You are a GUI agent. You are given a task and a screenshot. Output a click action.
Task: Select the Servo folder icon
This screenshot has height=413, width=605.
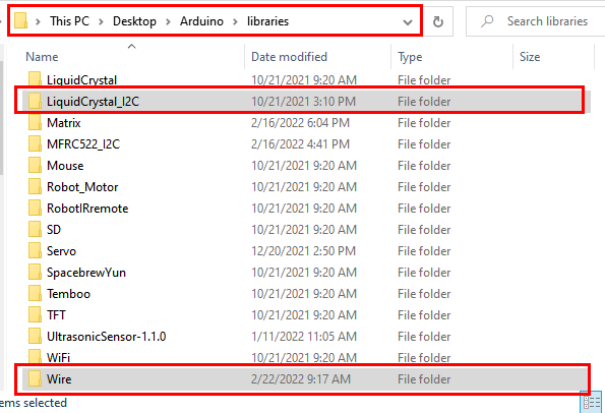click(35, 251)
